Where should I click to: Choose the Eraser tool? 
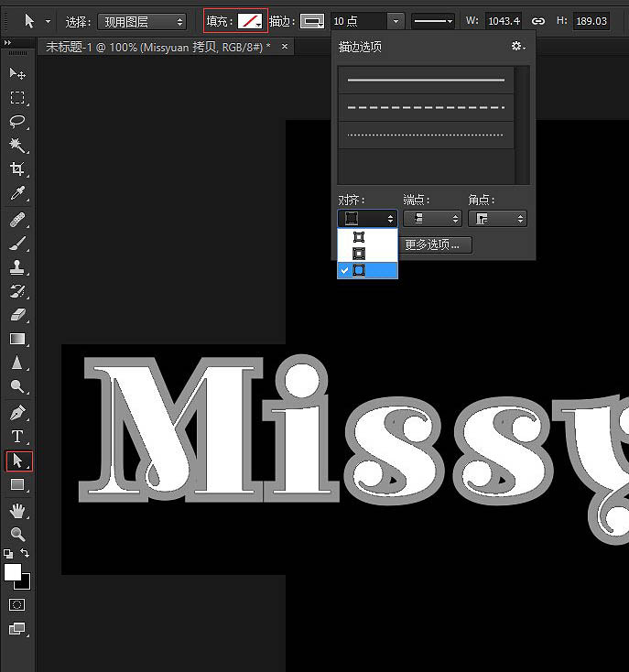(17, 315)
